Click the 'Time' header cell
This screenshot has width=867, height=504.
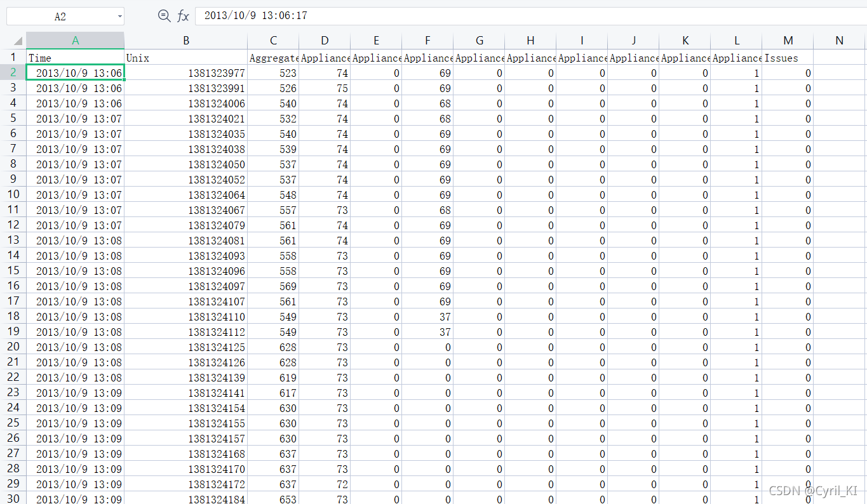(75, 58)
